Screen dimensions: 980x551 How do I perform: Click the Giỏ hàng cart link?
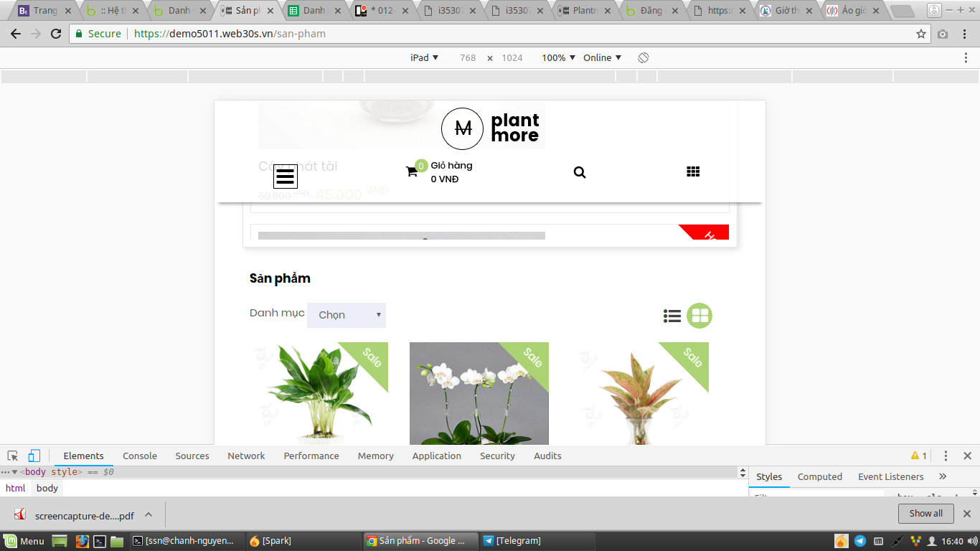click(451, 166)
